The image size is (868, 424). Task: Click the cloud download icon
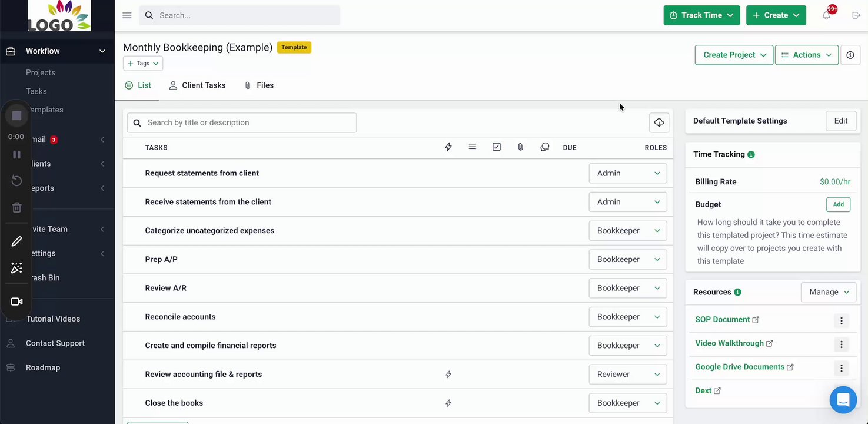pos(659,122)
